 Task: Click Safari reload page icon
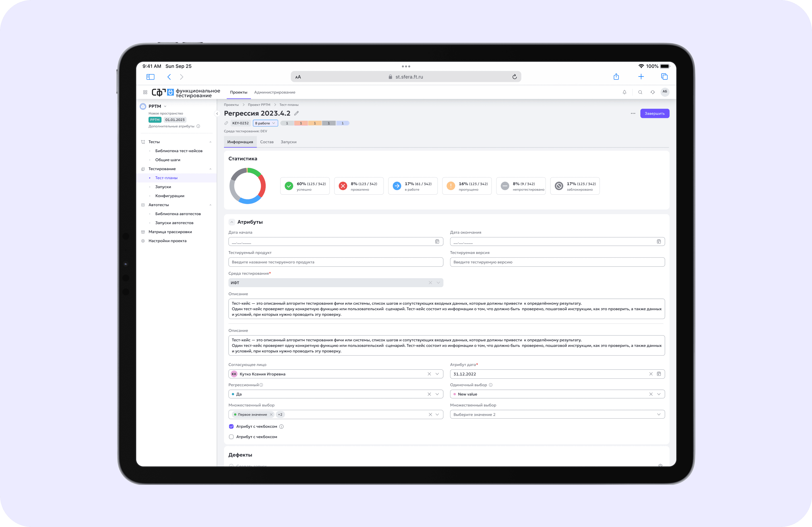pyautogui.click(x=515, y=77)
